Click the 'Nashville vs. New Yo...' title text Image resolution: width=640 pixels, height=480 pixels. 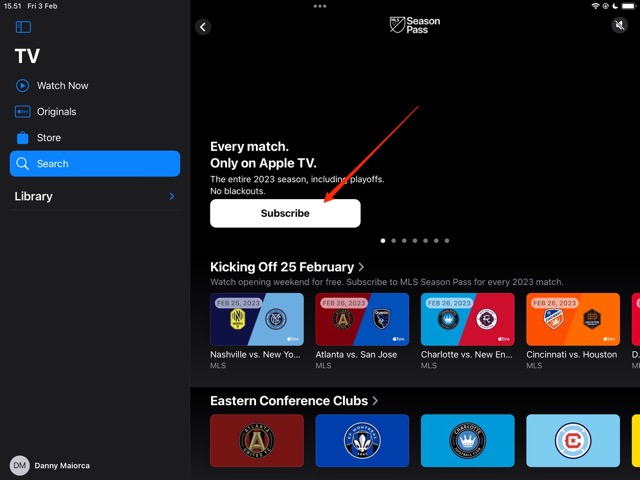255,355
